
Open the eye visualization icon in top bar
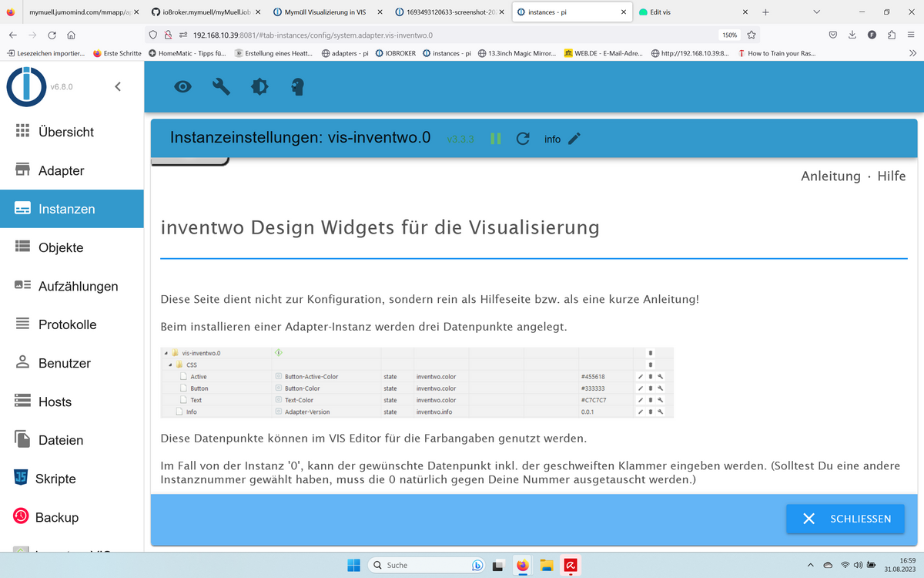click(182, 87)
